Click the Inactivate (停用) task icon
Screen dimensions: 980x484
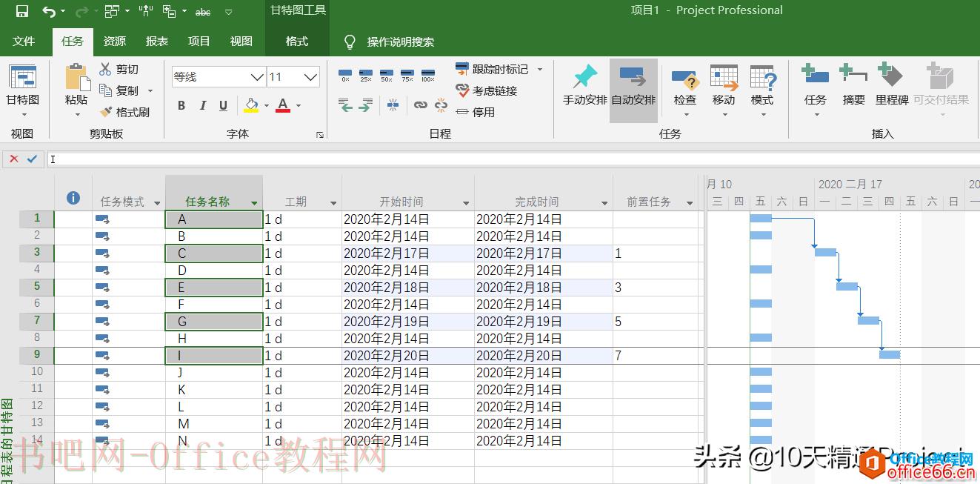[x=462, y=112]
